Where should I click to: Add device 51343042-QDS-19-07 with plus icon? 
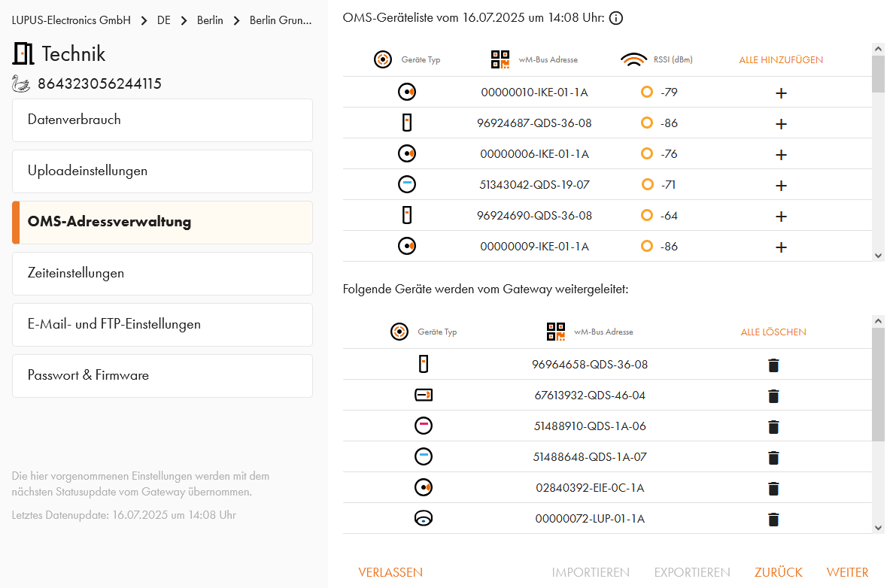click(x=781, y=186)
